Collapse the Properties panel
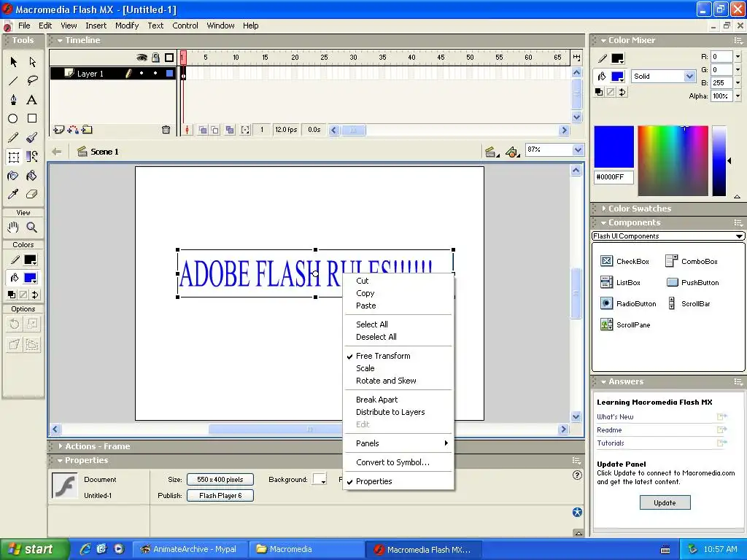Screen dimensions: 747x560 click(x=60, y=461)
